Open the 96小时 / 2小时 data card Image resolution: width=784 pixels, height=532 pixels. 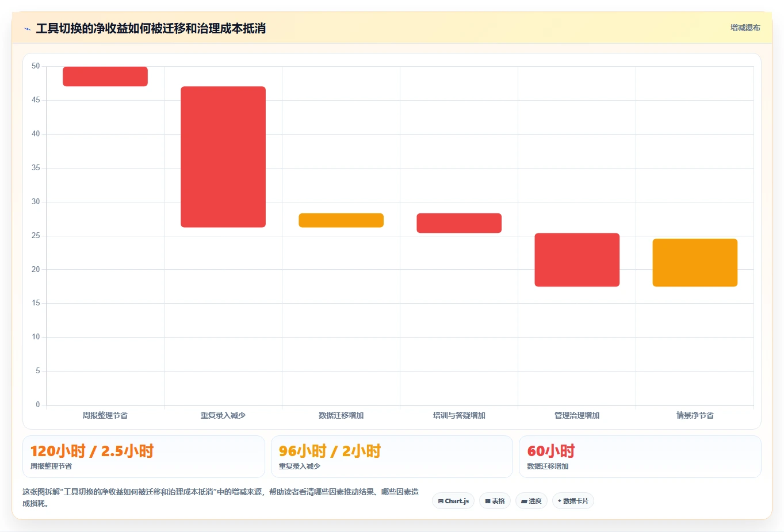(x=392, y=457)
